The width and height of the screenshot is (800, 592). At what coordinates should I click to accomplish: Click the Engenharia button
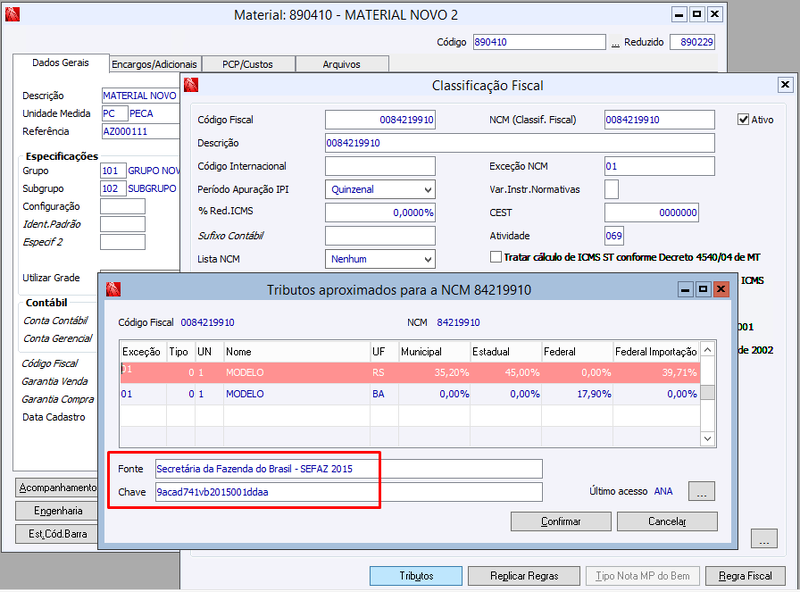pyautogui.click(x=57, y=510)
